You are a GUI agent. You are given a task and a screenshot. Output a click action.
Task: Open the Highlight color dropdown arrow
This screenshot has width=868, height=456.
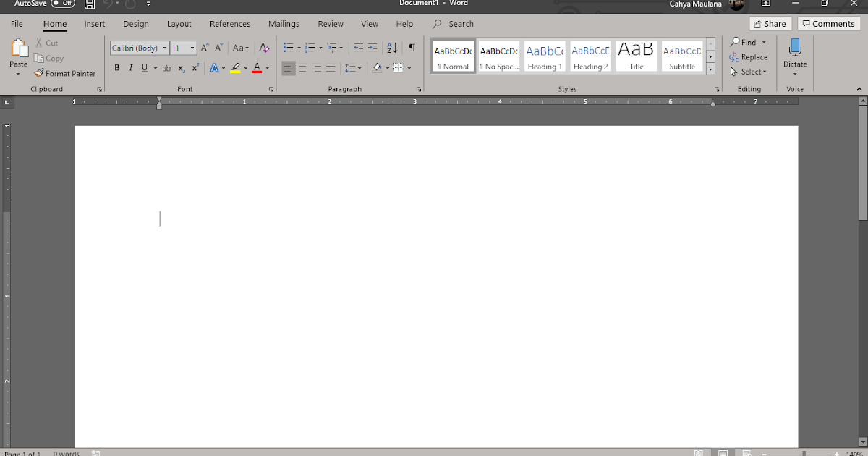click(244, 67)
